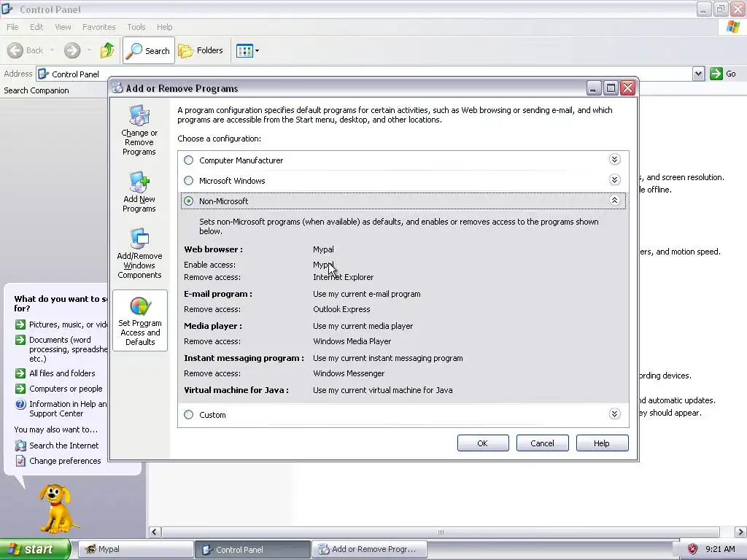
Task: Click the Add or Remove Programs title icon
Action: pos(117,87)
